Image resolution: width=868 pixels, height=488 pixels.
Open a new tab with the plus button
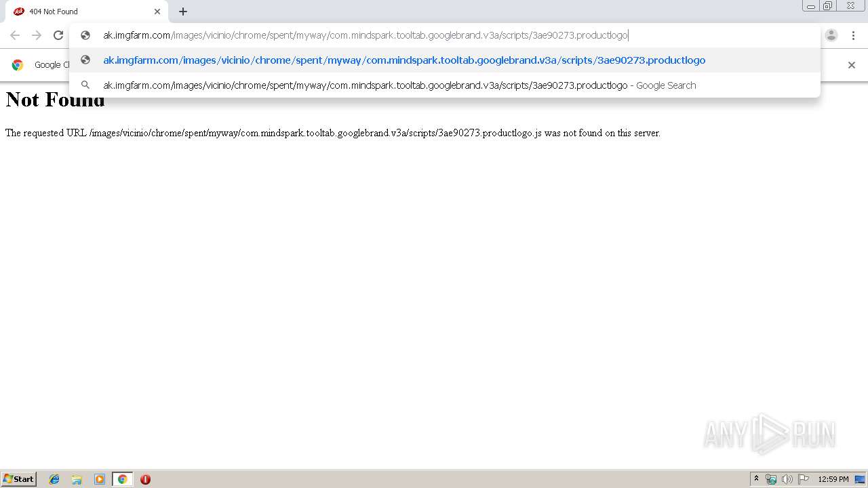[183, 12]
